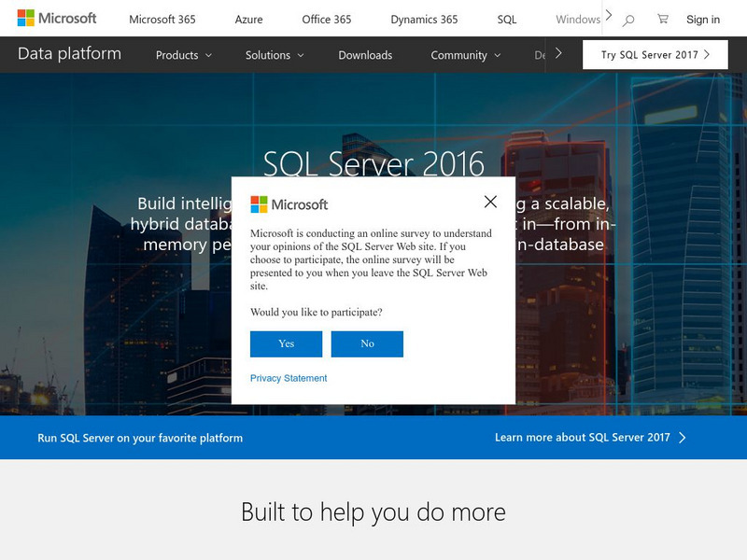Open Dynamics 365 nav link
Screen dimensions: 747x560
[x=424, y=20]
